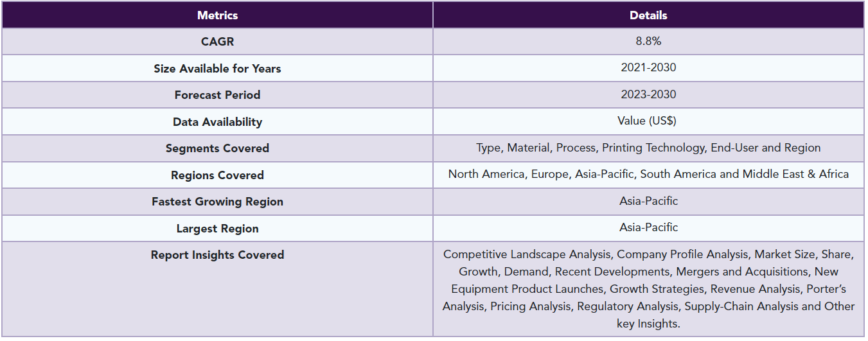Click the Metrics column header
This screenshot has width=868, height=341.
click(217, 15)
